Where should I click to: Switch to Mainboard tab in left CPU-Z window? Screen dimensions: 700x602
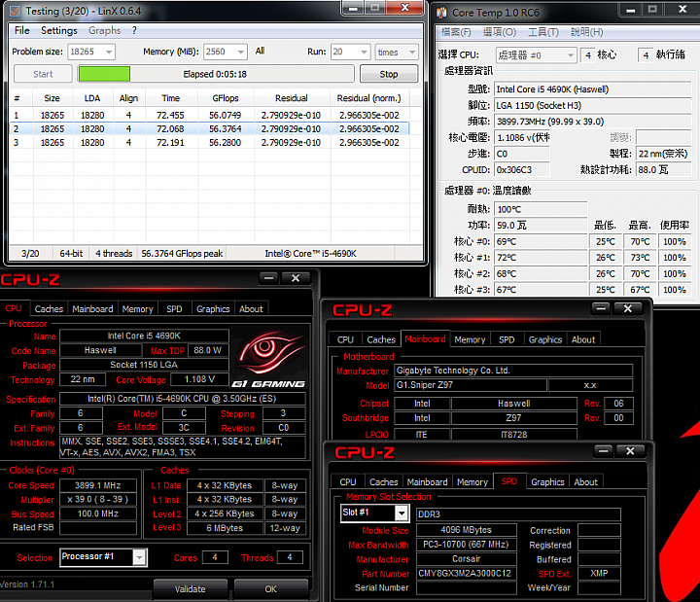(92, 308)
